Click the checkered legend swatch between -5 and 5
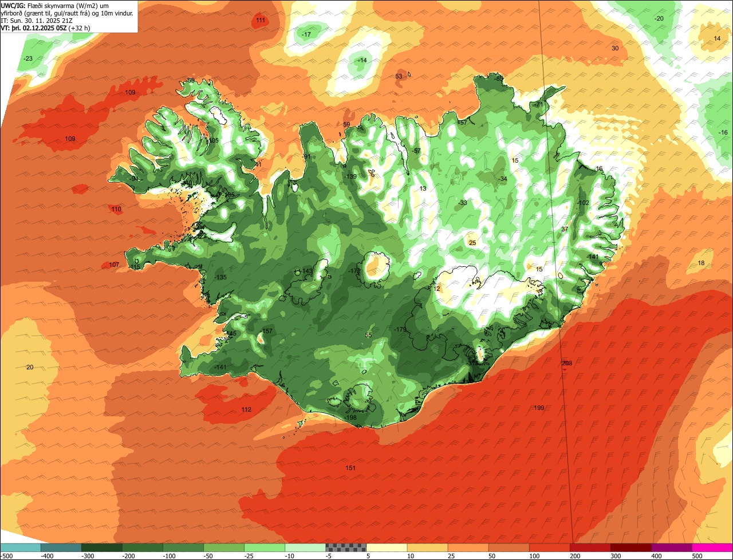 [x=346, y=547]
